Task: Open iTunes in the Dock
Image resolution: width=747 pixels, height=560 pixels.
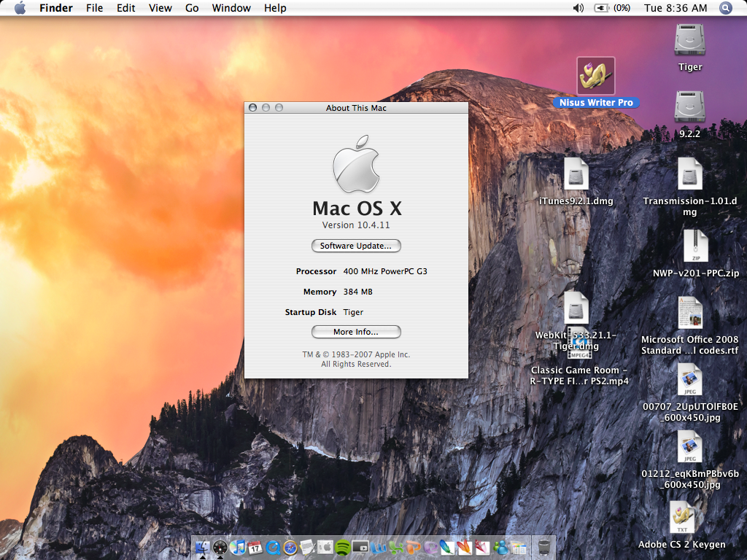Action: click(x=238, y=548)
